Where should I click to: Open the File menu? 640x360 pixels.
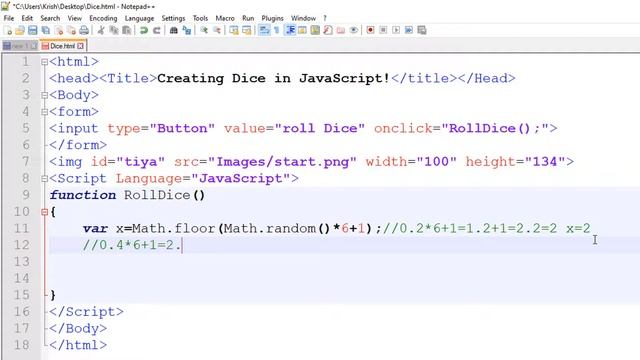[9, 18]
